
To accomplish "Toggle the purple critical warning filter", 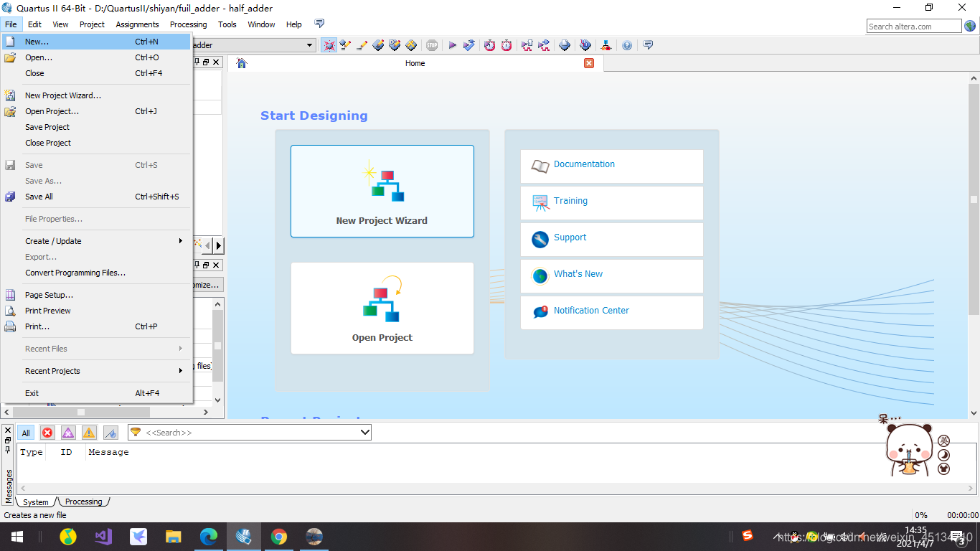I will coord(68,433).
